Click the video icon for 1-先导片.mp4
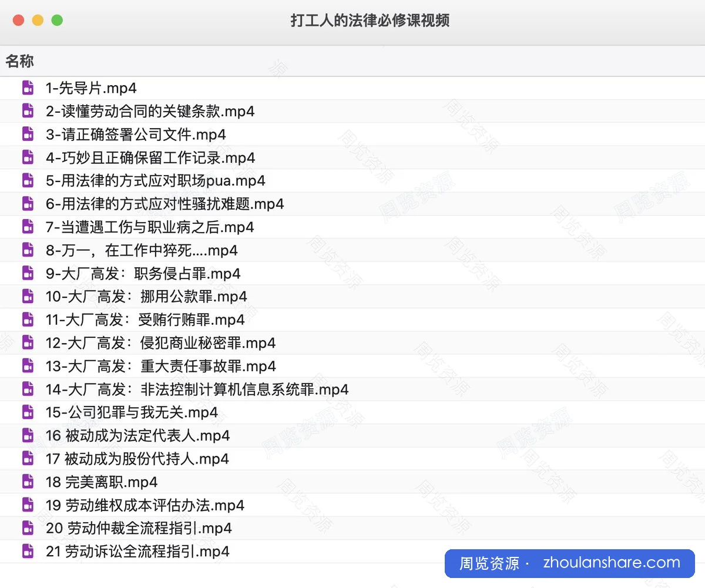 tap(28, 88)
